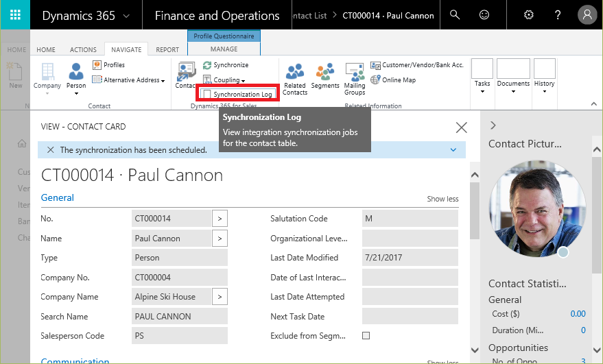Click Show less in General
This screenshot has width=603, height=364.
[x=442, y=199]
